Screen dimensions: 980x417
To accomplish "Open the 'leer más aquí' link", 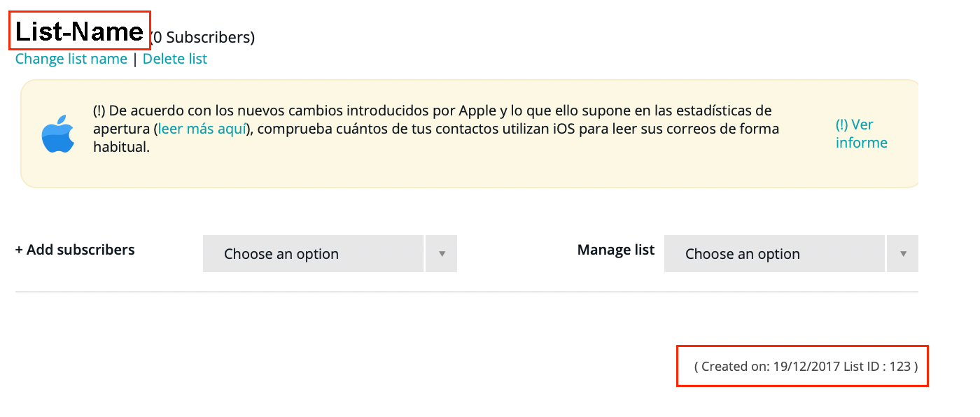I will pyautogui.click(x=202, y=129).
